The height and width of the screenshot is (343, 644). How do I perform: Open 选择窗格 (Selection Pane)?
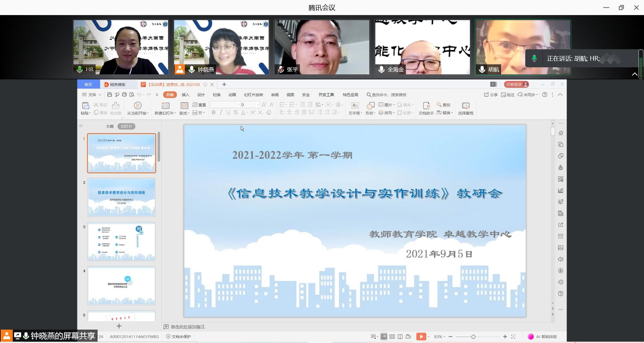(466, 108)
